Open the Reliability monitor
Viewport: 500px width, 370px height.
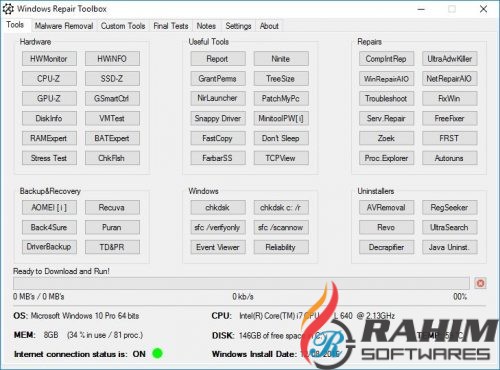click(281, 247)
